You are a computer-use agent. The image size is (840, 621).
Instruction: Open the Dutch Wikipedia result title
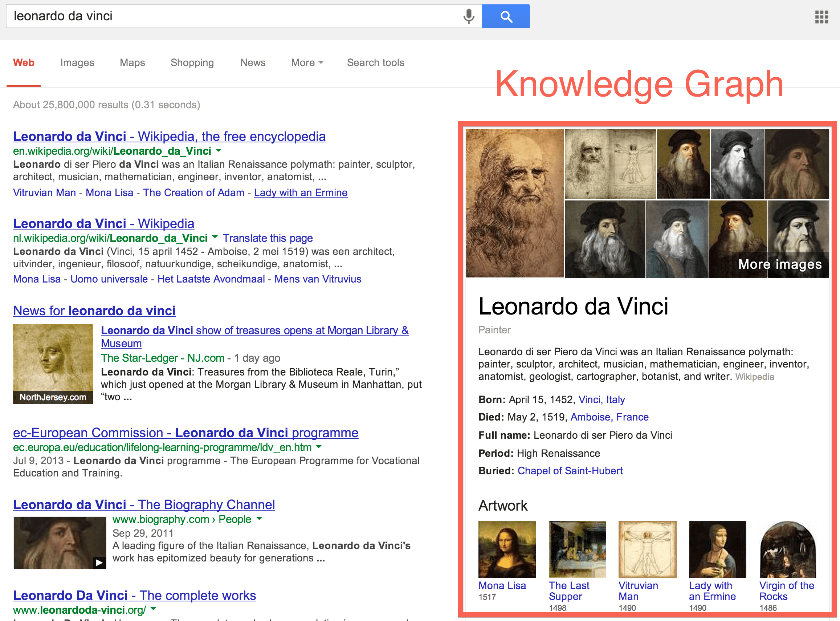(104, 224)
